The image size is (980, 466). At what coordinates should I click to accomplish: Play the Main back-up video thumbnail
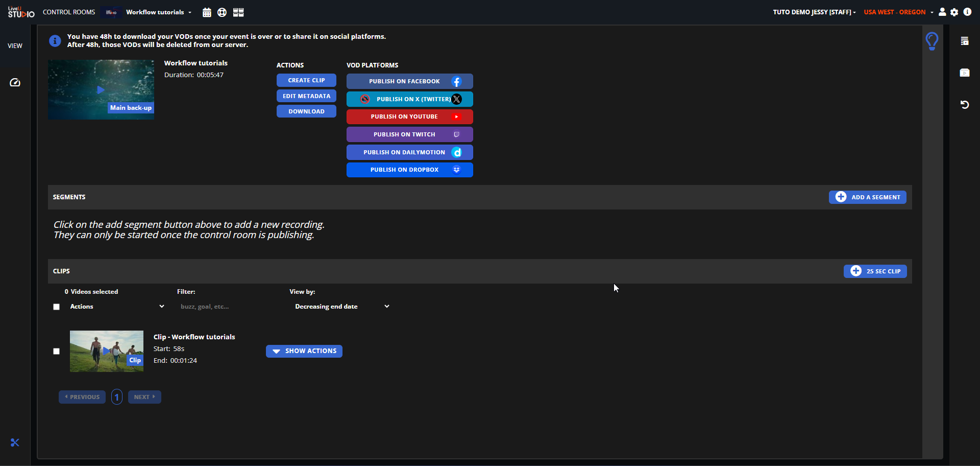tap(101, 90)
